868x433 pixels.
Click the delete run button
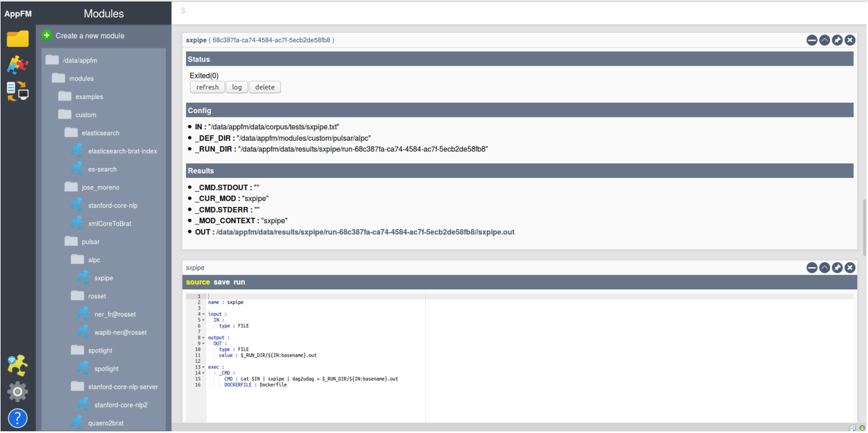[x=265, y=87]
